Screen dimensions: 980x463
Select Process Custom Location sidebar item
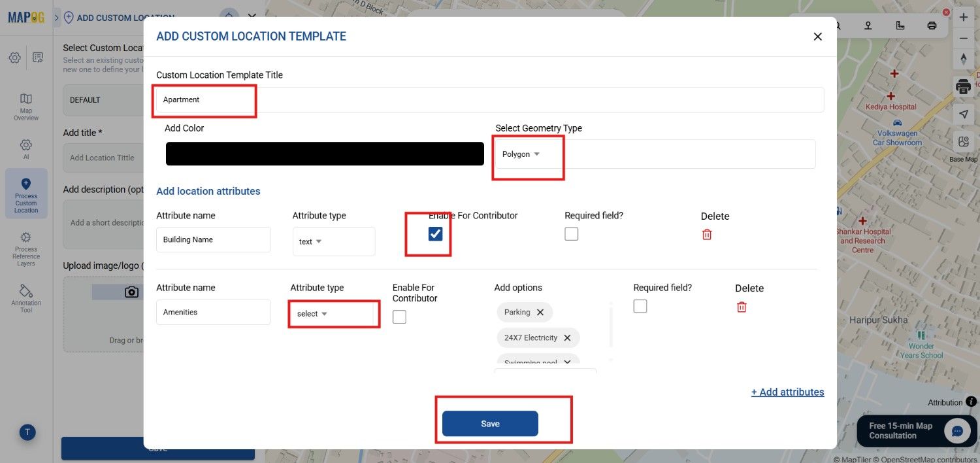pyautogui.click(x=26, y=194)
